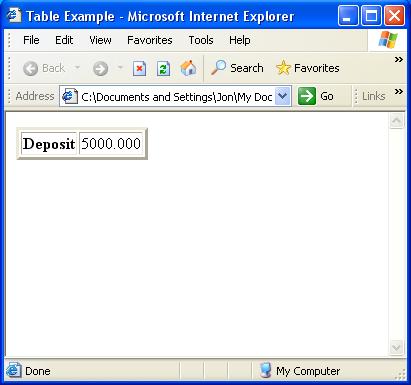Click the window resize grip
The height and width of the screenshot is (385, 411).
coord(400,374)
